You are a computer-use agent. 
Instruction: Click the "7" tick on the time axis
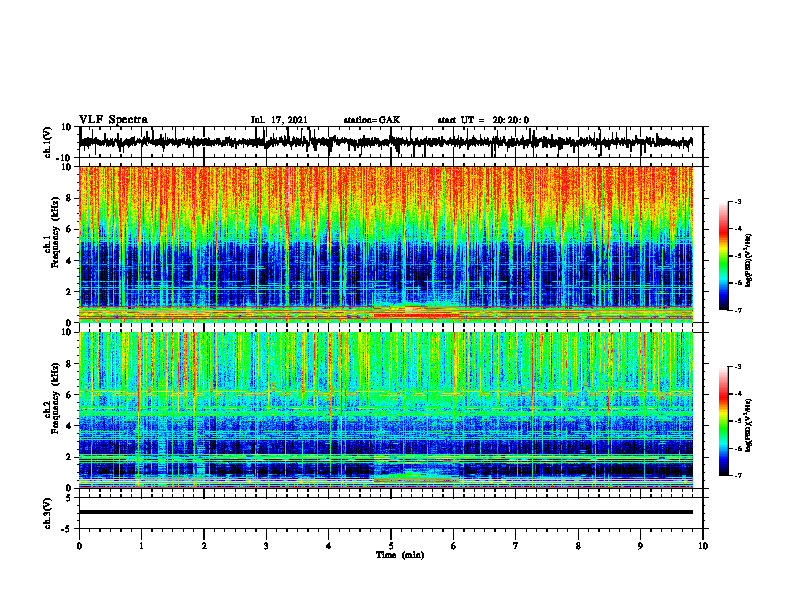tap(516, 546)
